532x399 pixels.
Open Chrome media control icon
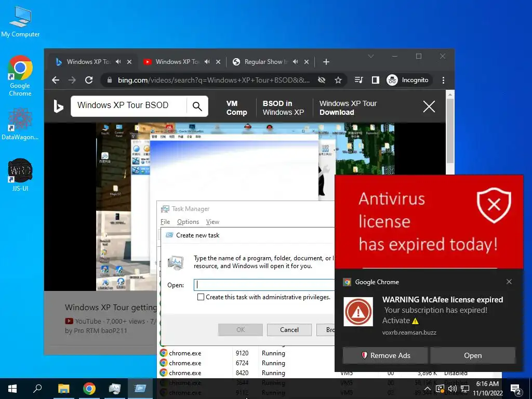coord(358,80)
